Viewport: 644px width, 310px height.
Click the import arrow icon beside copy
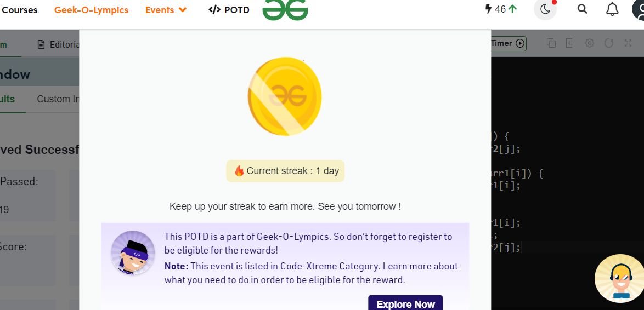point(570,43)
